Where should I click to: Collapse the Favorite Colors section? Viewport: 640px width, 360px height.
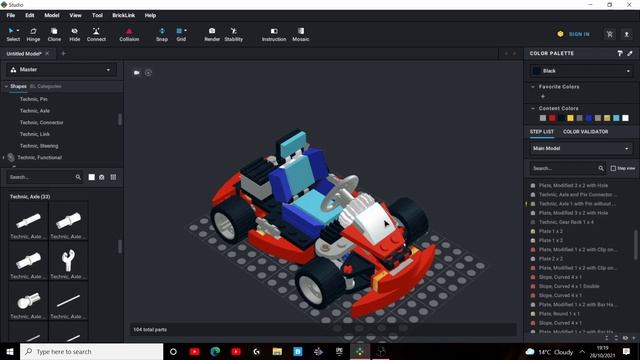point(533,87)
